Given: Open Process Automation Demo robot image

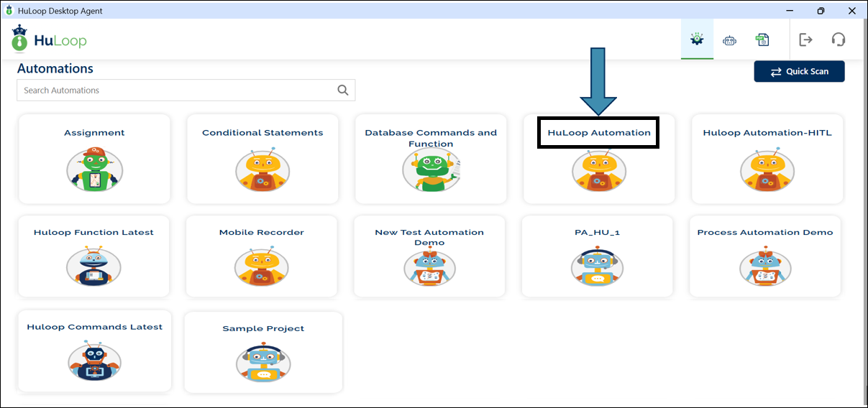Looking at the screenshot, I should point(765,266).
